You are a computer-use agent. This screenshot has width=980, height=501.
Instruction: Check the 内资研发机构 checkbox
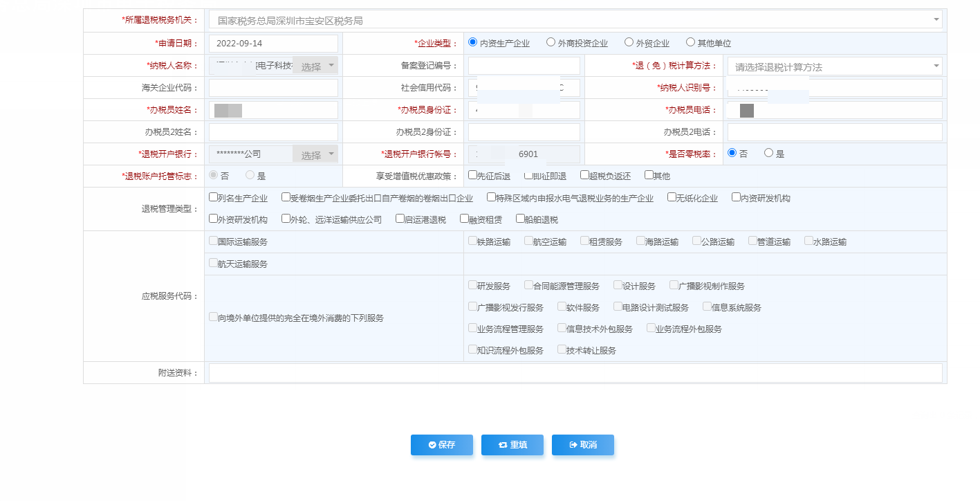[736, 197]
